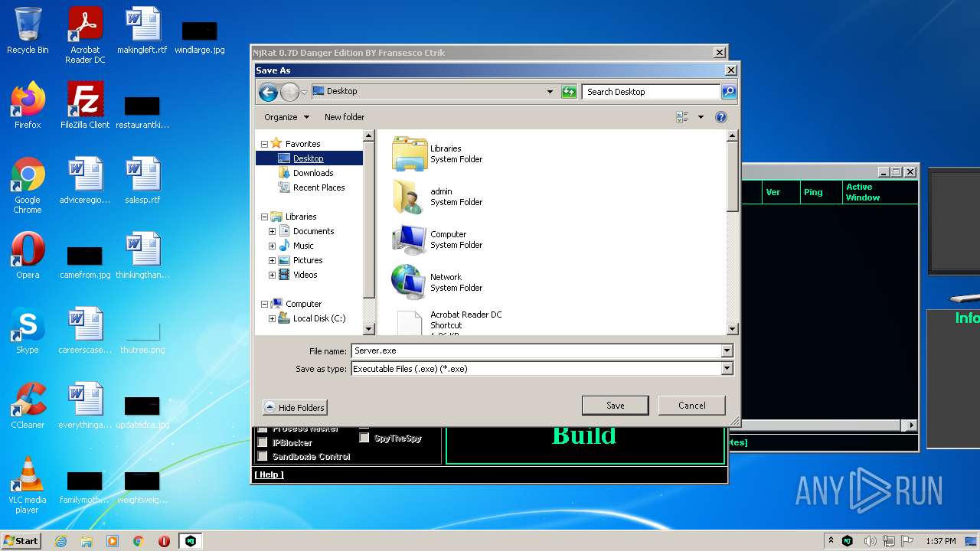Expand the Pictures library node
This screenshot has height=551, width=980.
point(272,260)
